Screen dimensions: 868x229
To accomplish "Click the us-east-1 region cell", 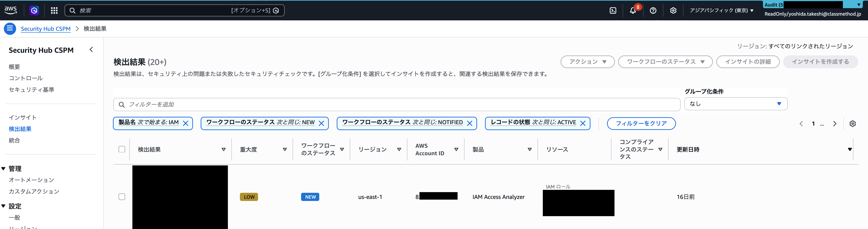I will pyautogui.click(x=370, y=197).
